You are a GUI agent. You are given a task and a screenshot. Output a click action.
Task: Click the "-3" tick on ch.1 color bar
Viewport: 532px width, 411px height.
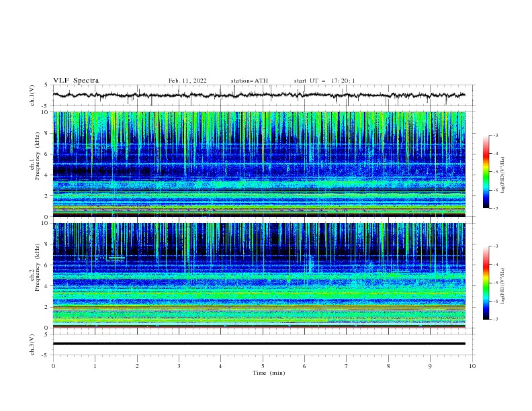click(495, 135)
